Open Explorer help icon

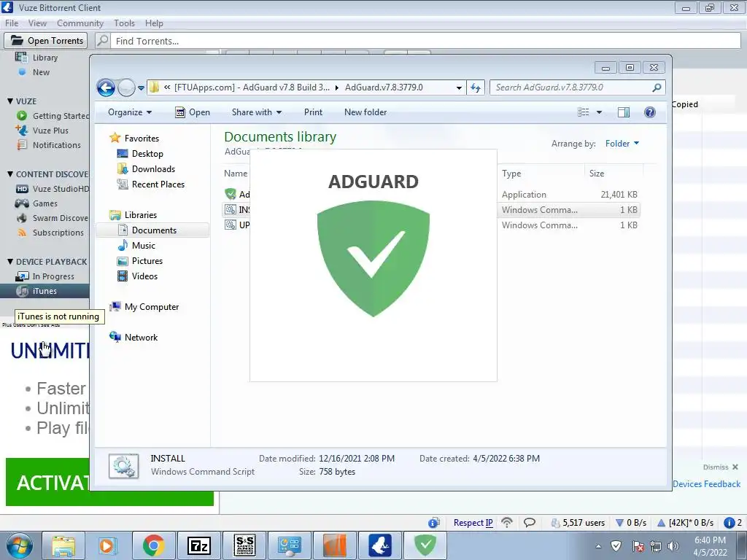(650, 112)
